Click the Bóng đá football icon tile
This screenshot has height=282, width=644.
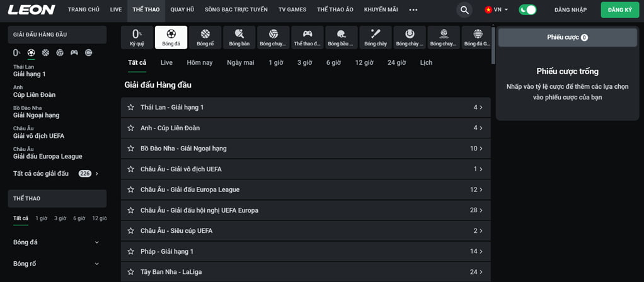click(171, 37)
